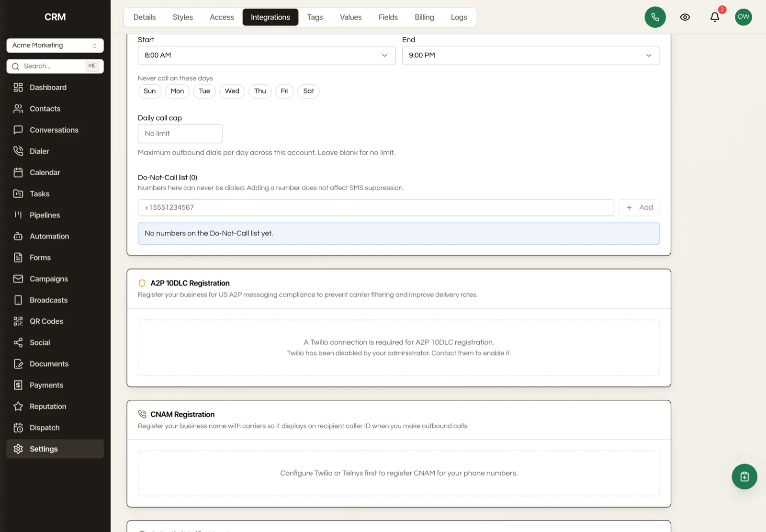This screenshot has height=532, width=766.
Task: Toggle Fri in never-call days
Action: [x=285, y=91]
